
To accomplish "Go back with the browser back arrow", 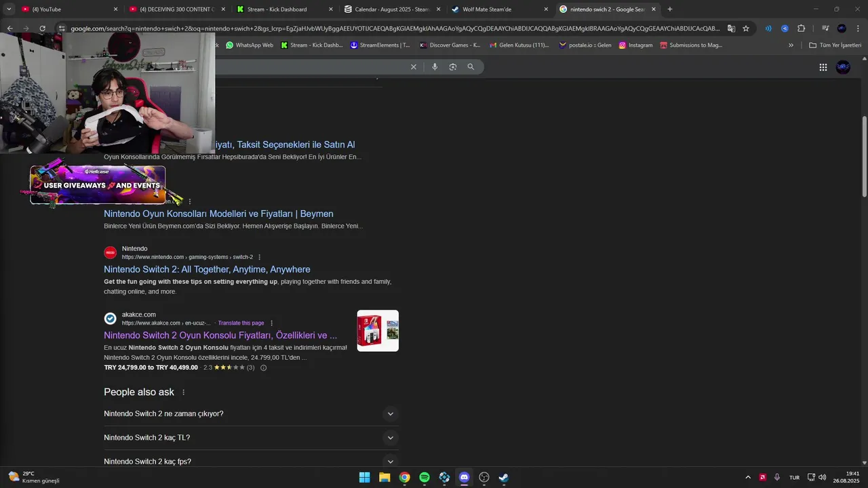I will coord(9,28).
